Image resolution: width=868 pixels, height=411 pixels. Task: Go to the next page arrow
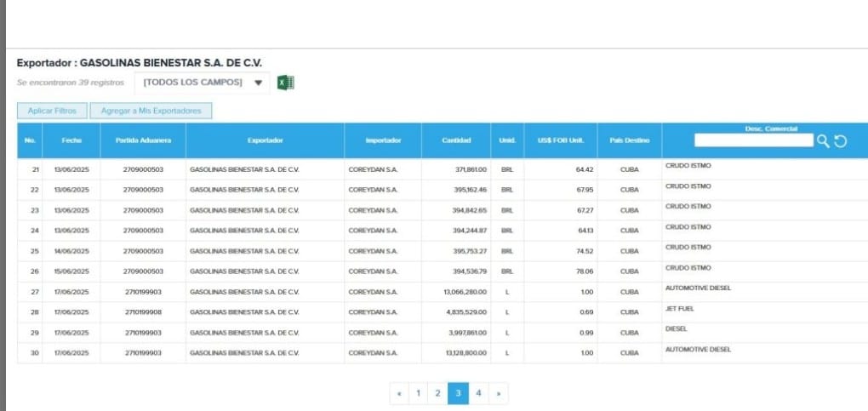498,393
